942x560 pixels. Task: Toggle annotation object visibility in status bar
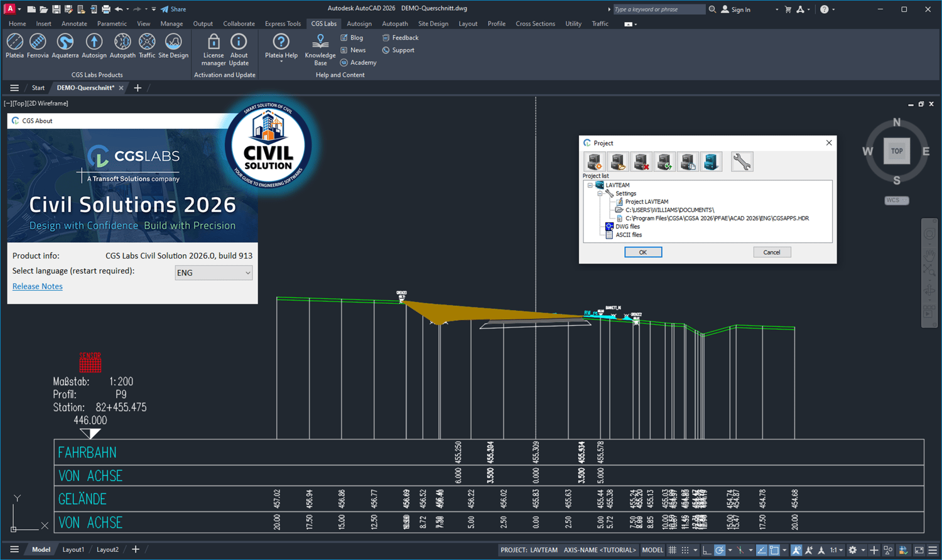click(796, 550)
